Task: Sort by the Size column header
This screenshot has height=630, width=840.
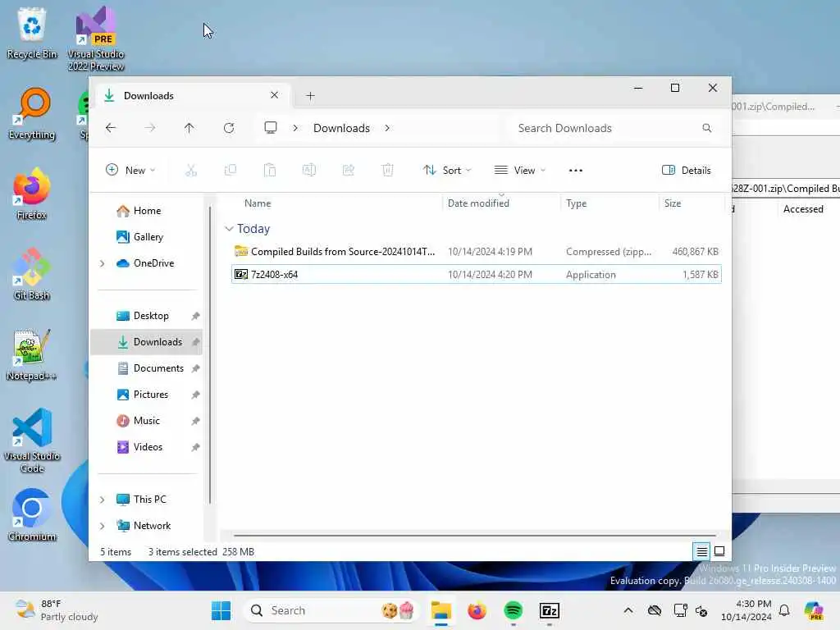Action: [691, 203]
